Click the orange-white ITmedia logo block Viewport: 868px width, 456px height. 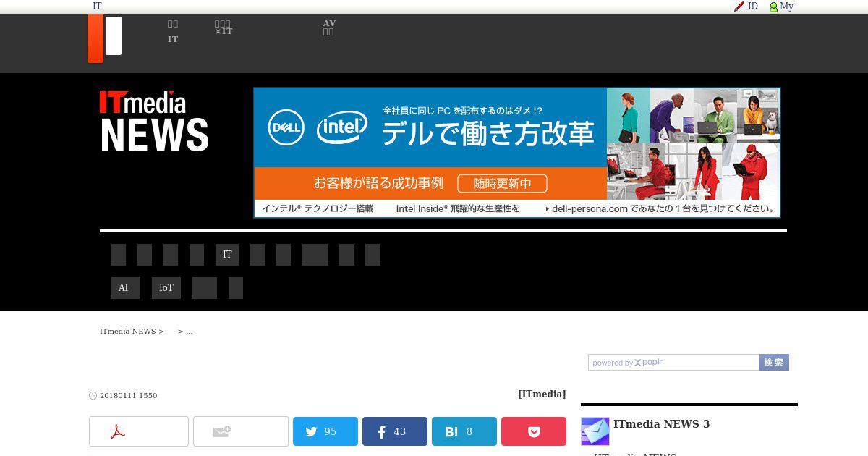point(105,39)
